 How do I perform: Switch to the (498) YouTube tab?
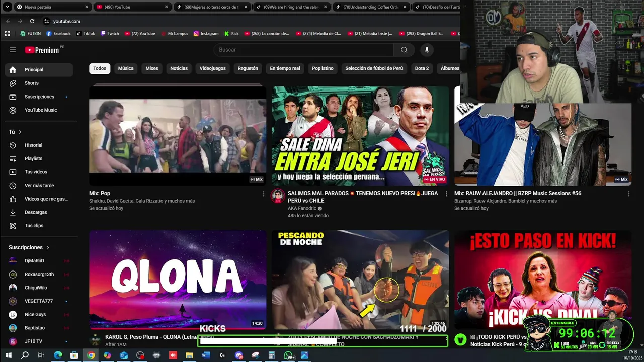tap(132, 7)
